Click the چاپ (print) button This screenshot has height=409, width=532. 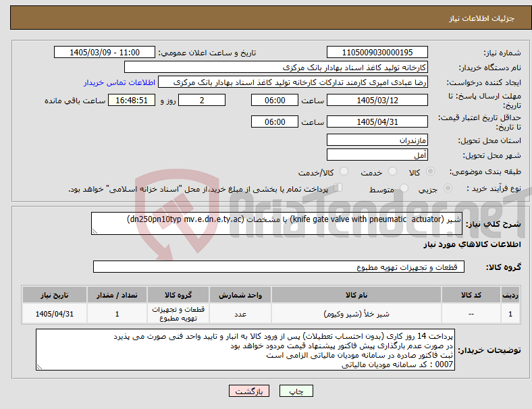[296, 391]
